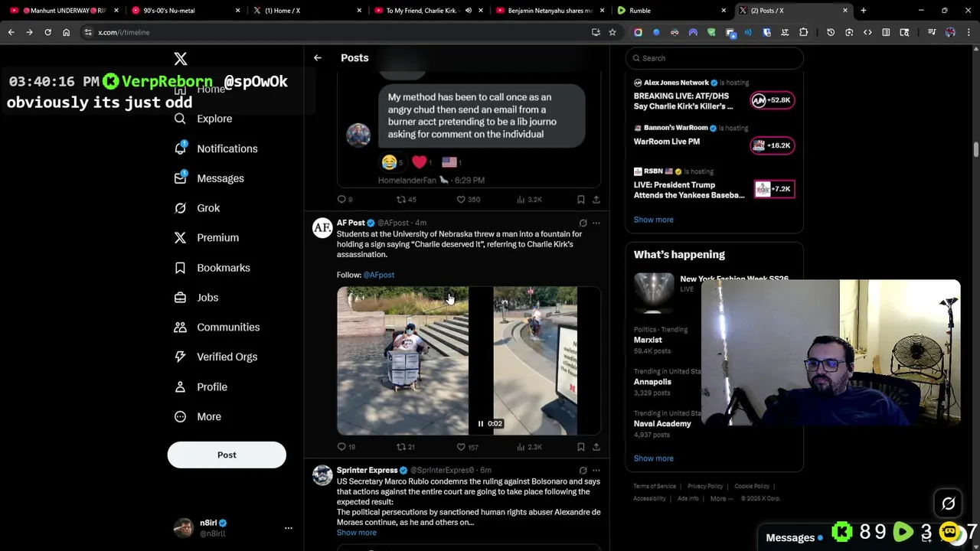Expand Show more on the Sprinter Express tweet

(x=357, y=533)
